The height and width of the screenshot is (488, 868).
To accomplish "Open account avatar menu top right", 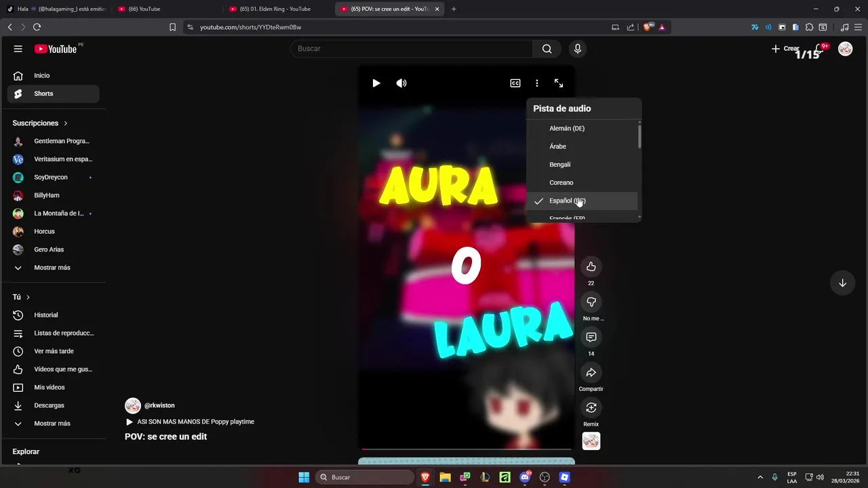I will pyautogui.click(x=845, y=49).
